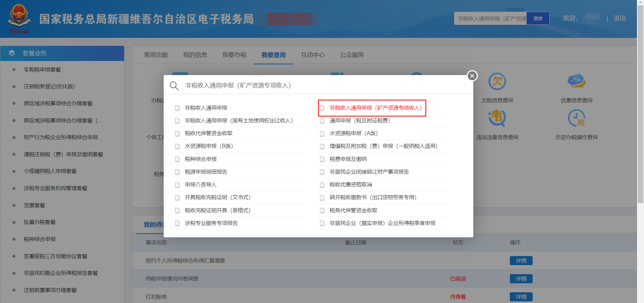Click the blue 搜索 button in header
This screenshot has height=303, width=644.
[538, 18]
